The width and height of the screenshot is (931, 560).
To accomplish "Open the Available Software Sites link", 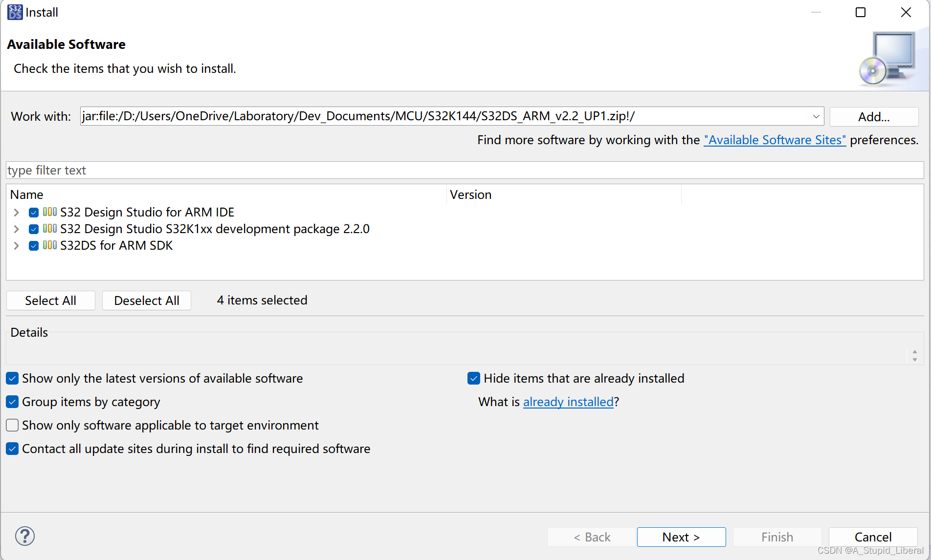I will [x=775, y=140].
